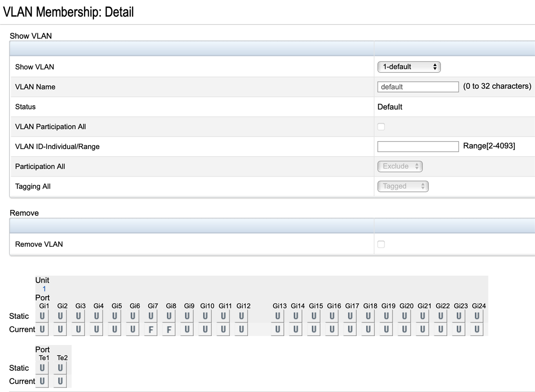Toggle Static membership button for port Gi10
Screen dimensions: 535x392
coord(205,316)
